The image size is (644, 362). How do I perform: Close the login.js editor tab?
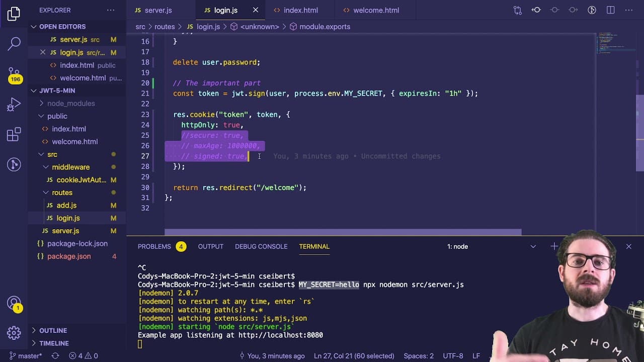pos(256,10)
